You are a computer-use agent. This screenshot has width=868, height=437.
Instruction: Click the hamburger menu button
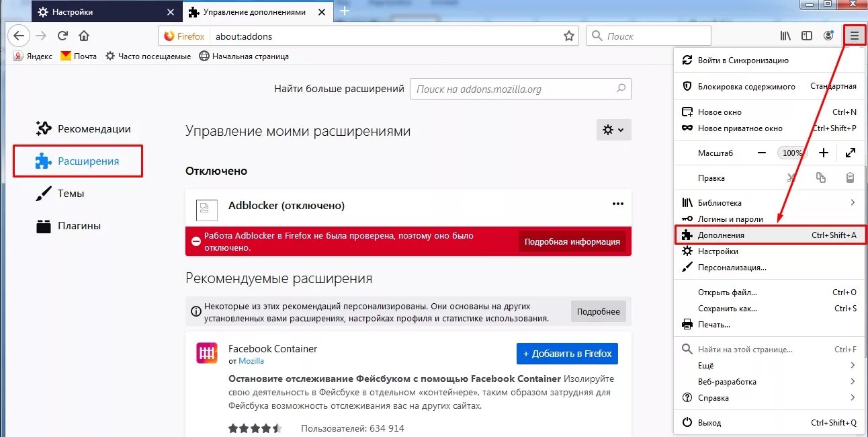[855, 36]
